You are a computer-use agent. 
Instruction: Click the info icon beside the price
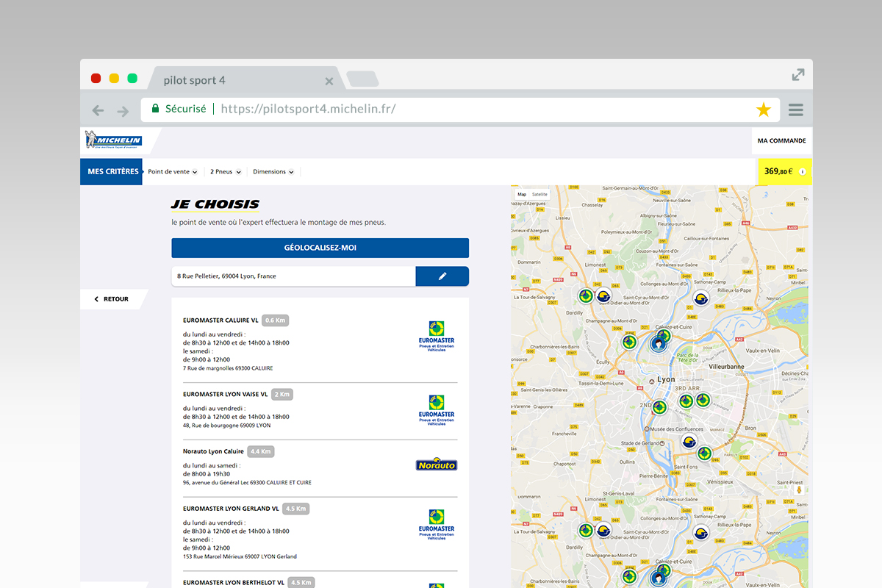[x=803, y=172]
